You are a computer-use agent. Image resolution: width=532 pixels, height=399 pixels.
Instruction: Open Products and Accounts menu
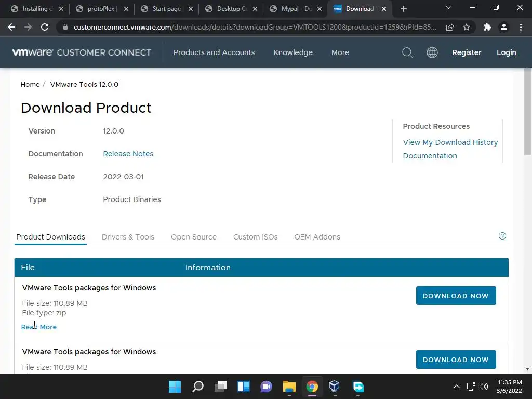pyautogui.click(x=214, y=52)
